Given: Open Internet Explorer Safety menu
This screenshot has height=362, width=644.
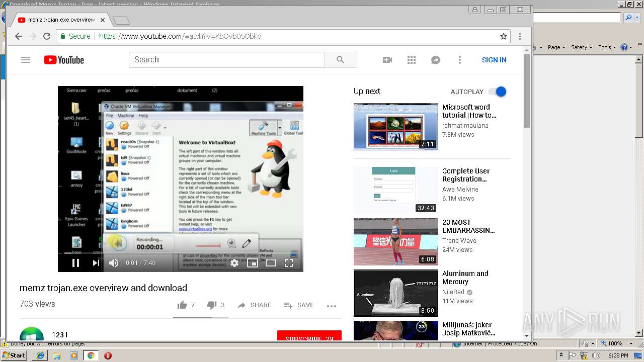Looking at the screenshot, I should click(581, 47).
